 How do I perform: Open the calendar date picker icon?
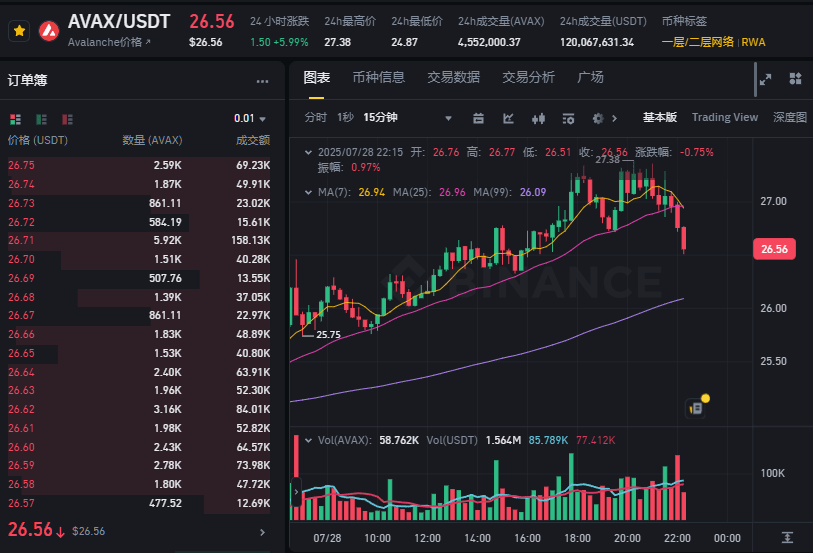[478, 119]
